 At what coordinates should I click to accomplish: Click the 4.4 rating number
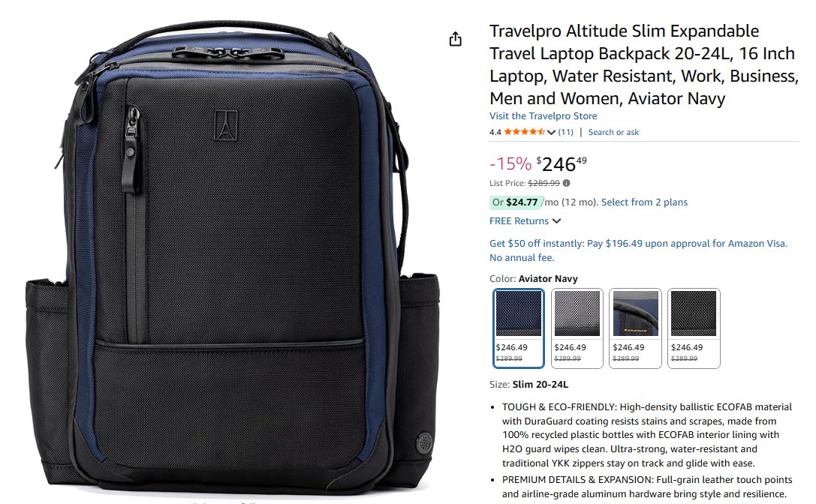pos(495,132)
